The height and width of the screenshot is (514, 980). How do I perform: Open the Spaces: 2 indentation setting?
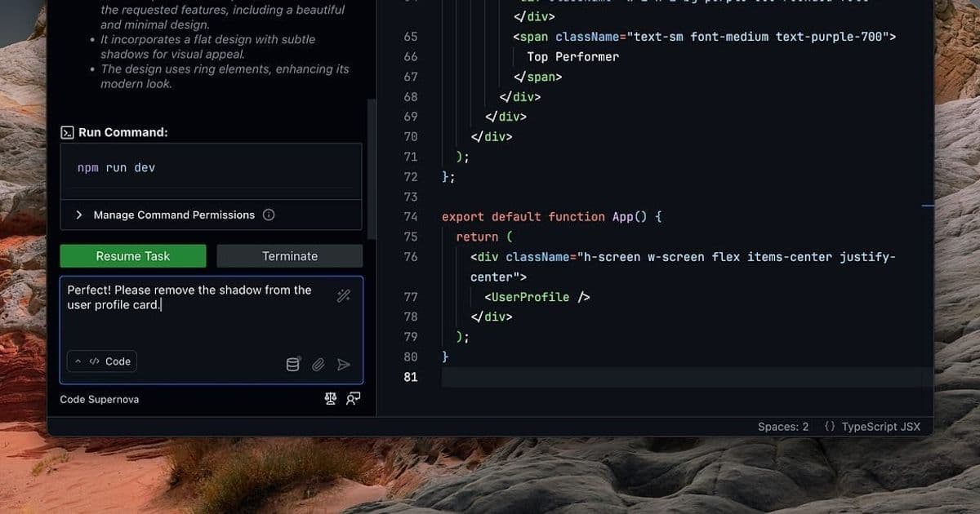click(782, 426)
